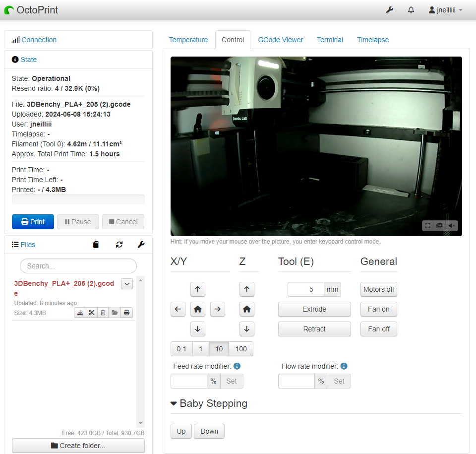The height and width of the screenshot is (454, 476).
Task: Open the notifications bell
Action: pyautogui.click(x=411, y=10)
